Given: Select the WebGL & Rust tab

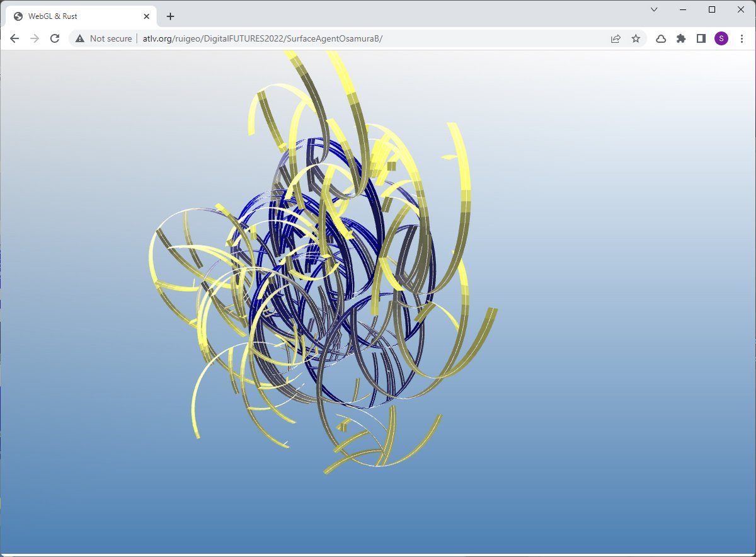Looking at the screenshot, I should tap(79, 16).
